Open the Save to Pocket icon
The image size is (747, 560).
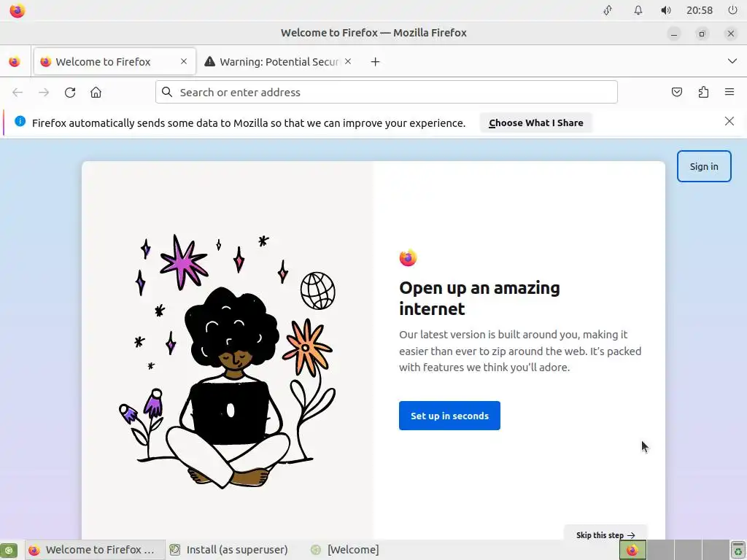pyautogui.click(x=676, y=92)
